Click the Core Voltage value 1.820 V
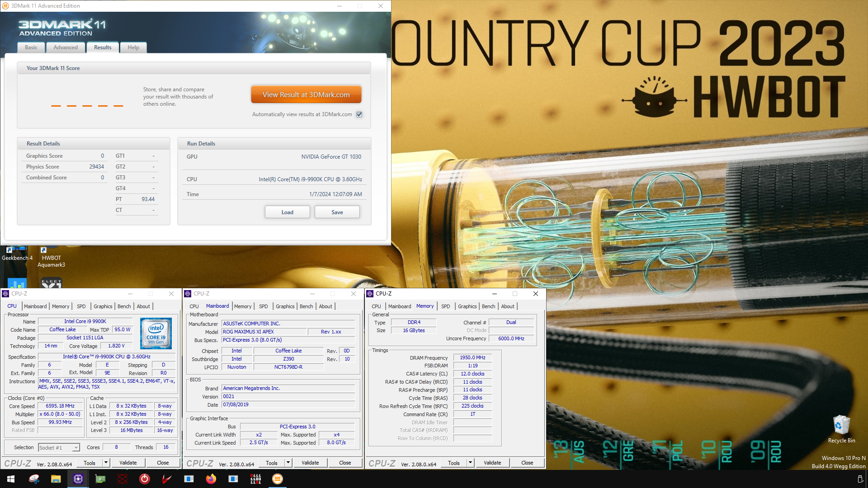The width and height of the screenshot is (868, 488). 116,346
